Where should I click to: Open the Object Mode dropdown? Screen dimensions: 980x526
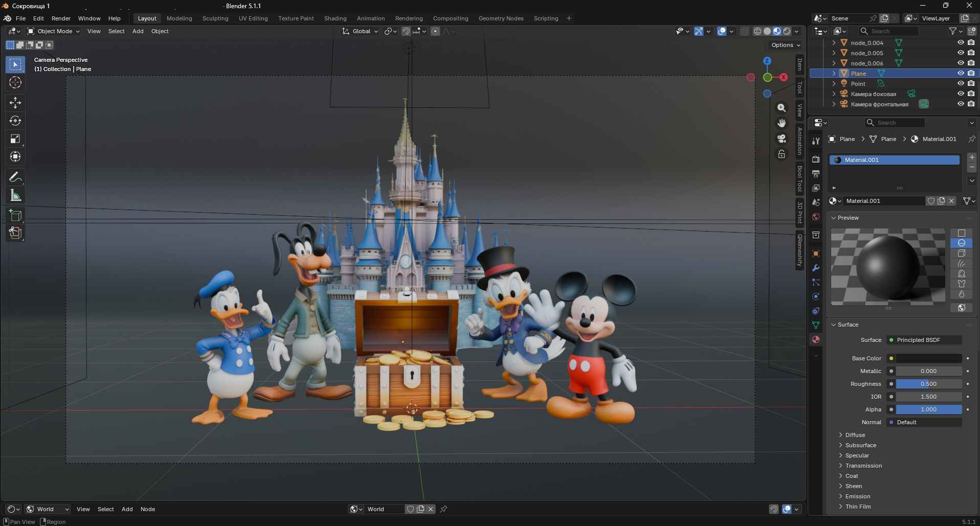point(54,31)
